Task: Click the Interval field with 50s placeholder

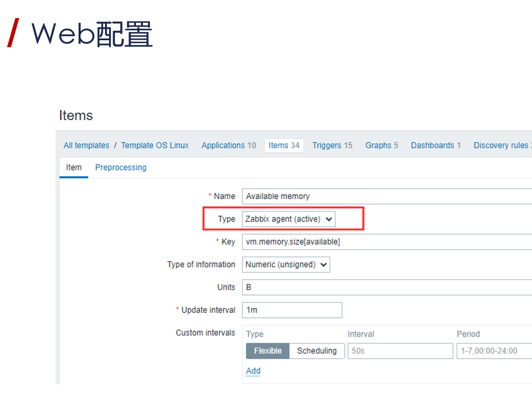Action: [x=400, y=351]
